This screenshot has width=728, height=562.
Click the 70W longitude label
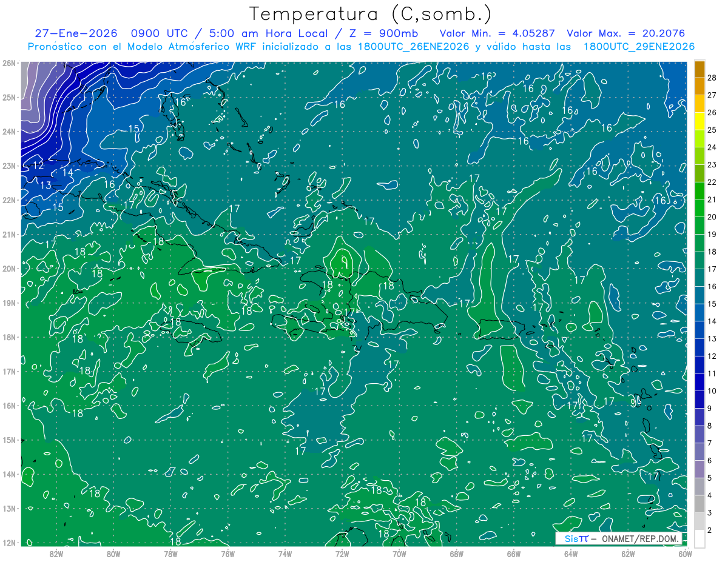[x=399, y=553]
